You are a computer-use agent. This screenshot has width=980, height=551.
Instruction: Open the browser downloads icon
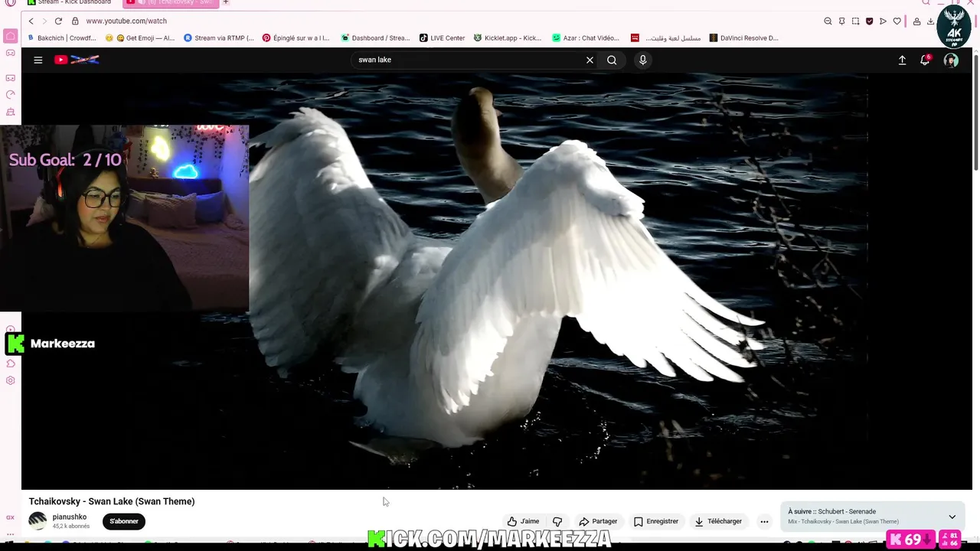click(x=930, y=21)
